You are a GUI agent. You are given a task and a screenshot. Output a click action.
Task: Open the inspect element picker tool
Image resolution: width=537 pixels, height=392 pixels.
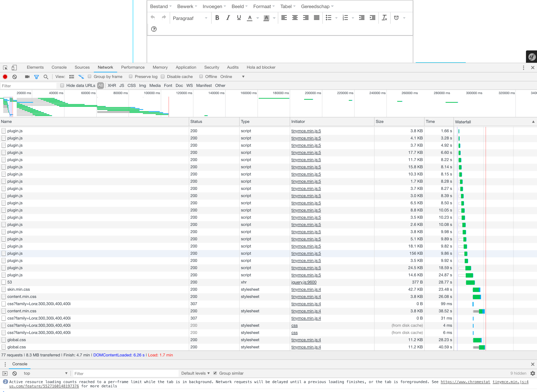coord(5,67)
